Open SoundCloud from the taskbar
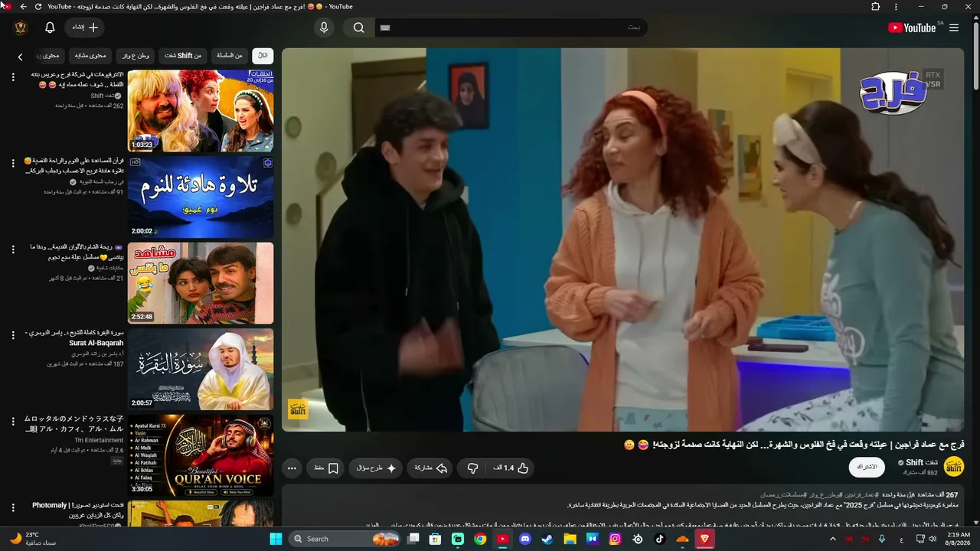This screenshot has width=980, height=551. [682, 539]
